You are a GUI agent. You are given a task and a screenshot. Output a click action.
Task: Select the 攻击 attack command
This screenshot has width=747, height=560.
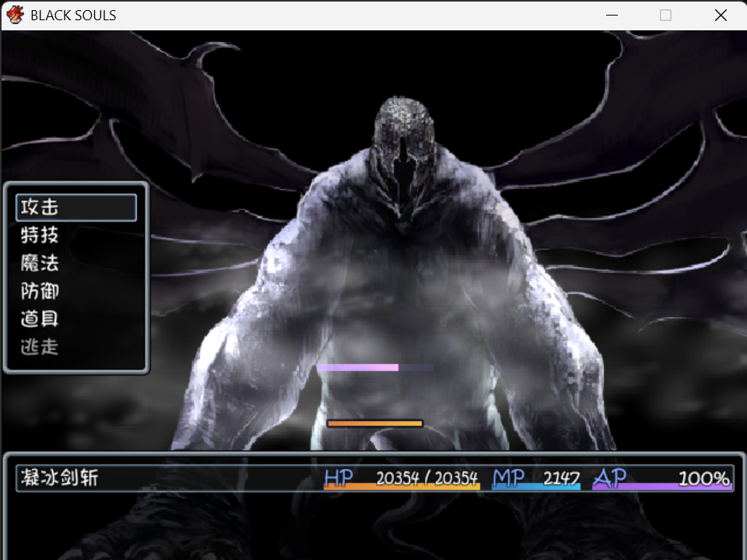(x=76, y=207)
